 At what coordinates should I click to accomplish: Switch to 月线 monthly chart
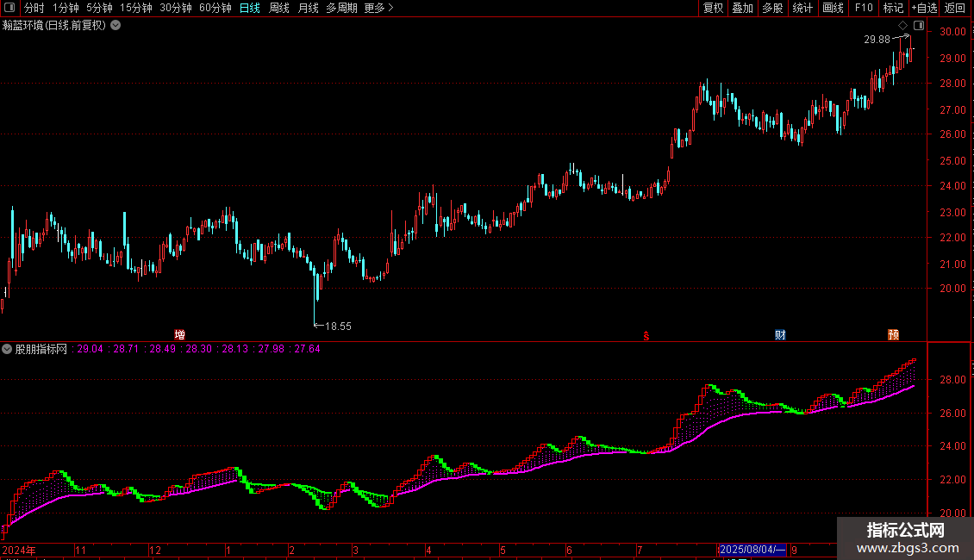click(x=308, y=8)
